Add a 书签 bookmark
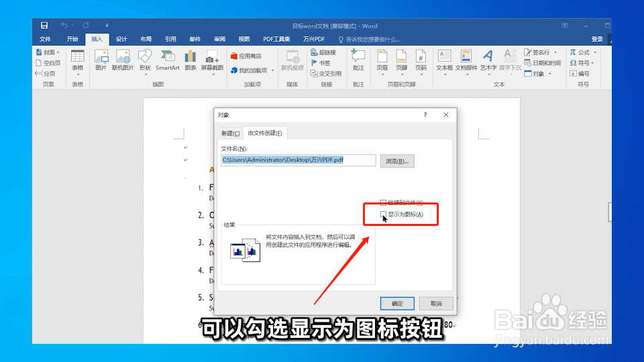This screenshot has height=362, width=644. tap(321, 63)
